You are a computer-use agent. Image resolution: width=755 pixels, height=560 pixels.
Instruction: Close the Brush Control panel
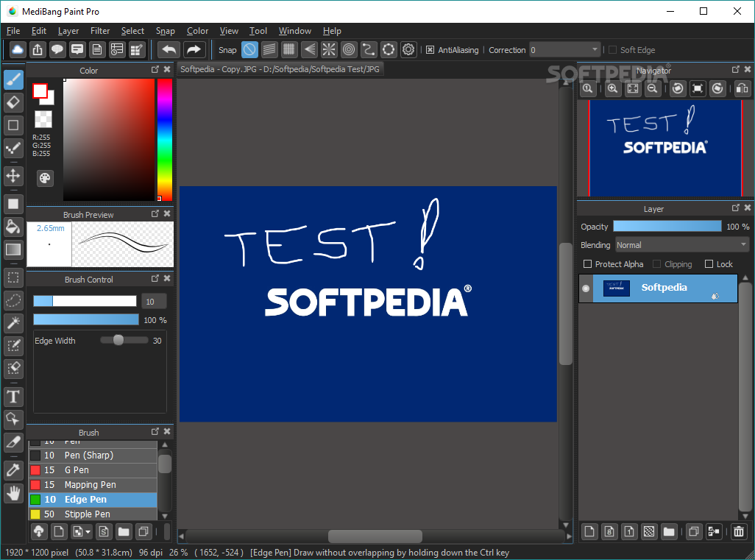(167, 278)
